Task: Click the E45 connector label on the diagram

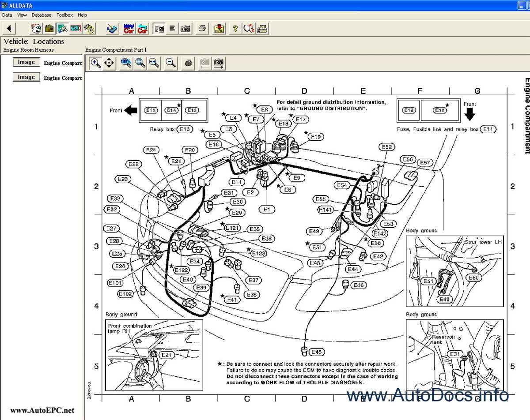Action: tap(316, 352)
